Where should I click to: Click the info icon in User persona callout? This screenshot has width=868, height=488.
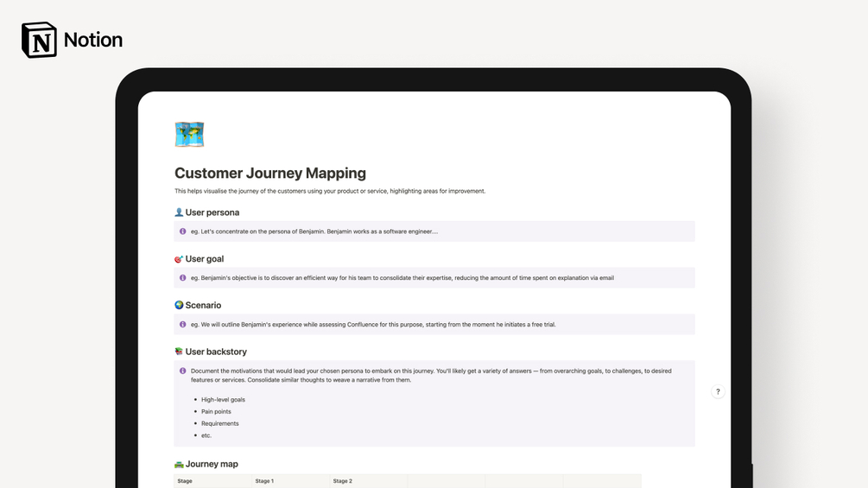point(183,231)
